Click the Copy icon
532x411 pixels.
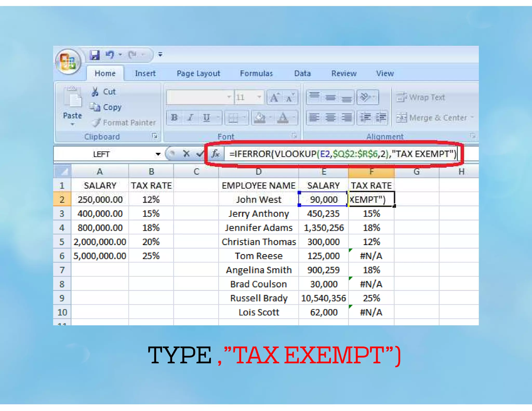[95, 107]
